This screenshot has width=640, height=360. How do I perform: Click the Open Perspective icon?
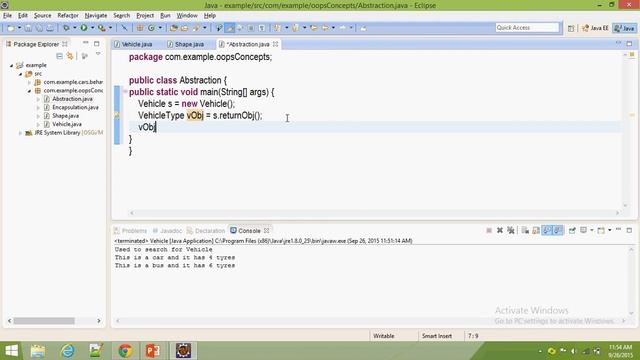click(x=571, y=28)
